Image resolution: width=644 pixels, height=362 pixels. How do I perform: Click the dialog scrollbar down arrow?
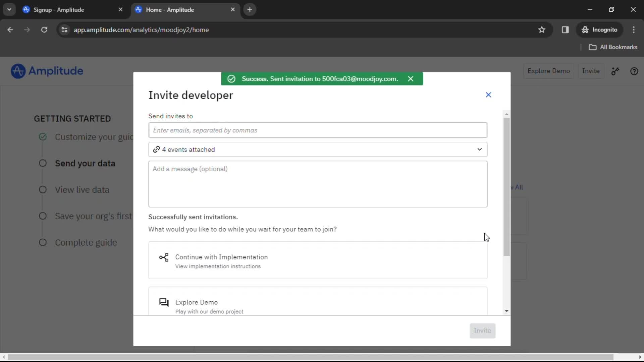(506, 311)
